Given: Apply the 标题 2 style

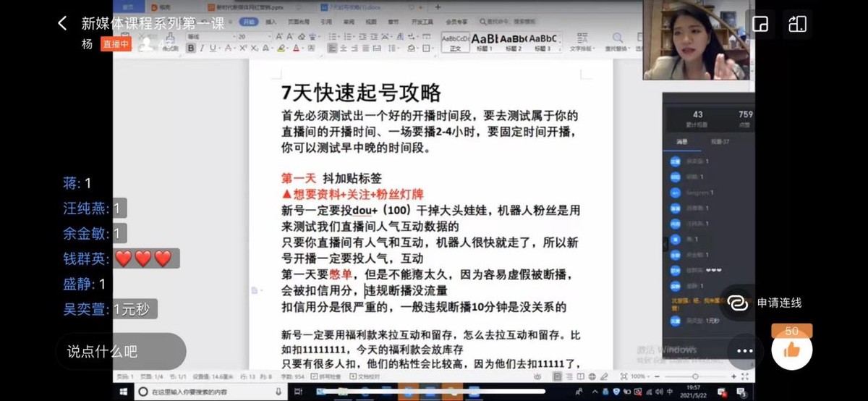Looking at the screenshot, I should click(x=514, y=42).
